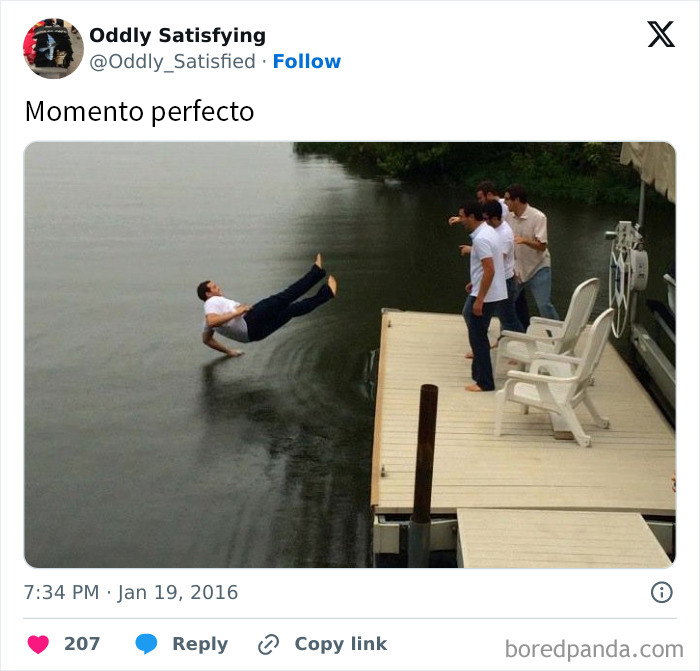Click the X logo icon
This screenshot has width=700, height=671.
click(660, 34)
